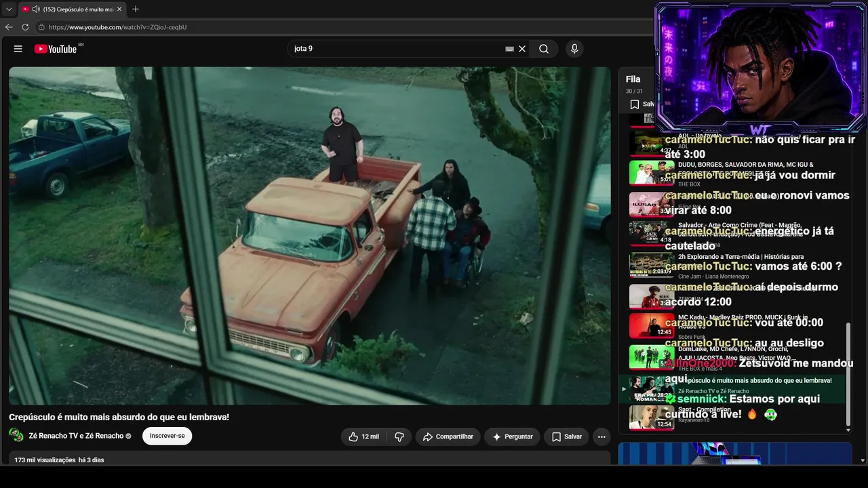Go back with the browser back arrow

tap(9, 27)
